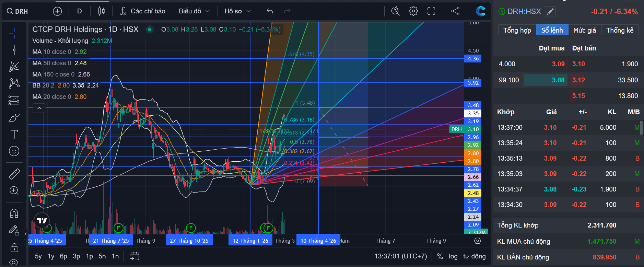Screen dimensions: 644x267
Task: Select the crosshair cursor tool
Action: (14, 33)
